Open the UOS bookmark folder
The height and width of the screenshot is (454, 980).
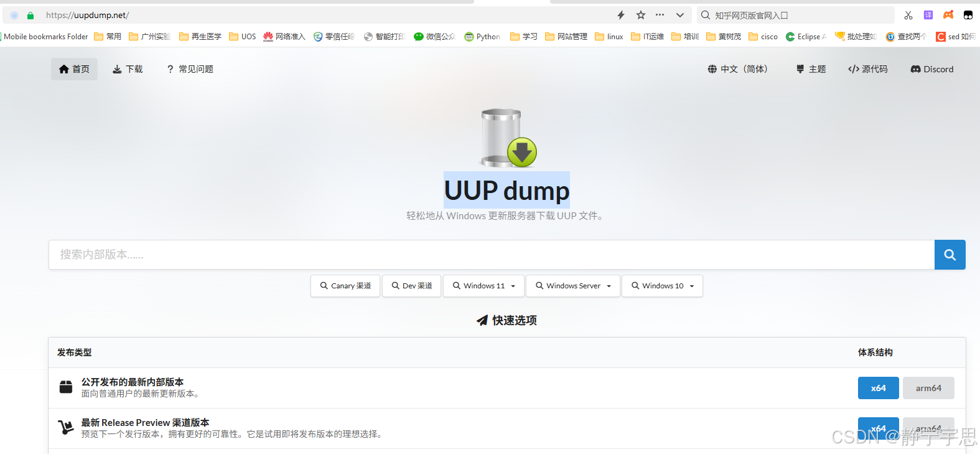tap(243, 37)
